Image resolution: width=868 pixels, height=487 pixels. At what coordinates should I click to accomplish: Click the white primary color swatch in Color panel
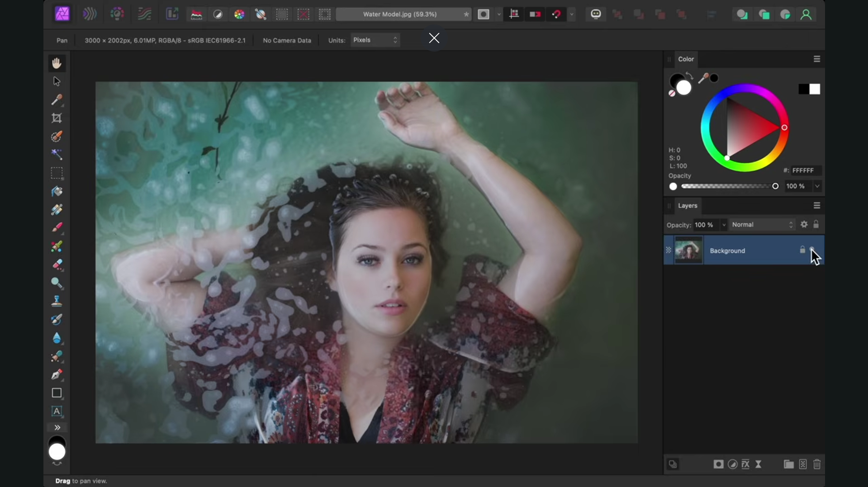coord(684,88)
